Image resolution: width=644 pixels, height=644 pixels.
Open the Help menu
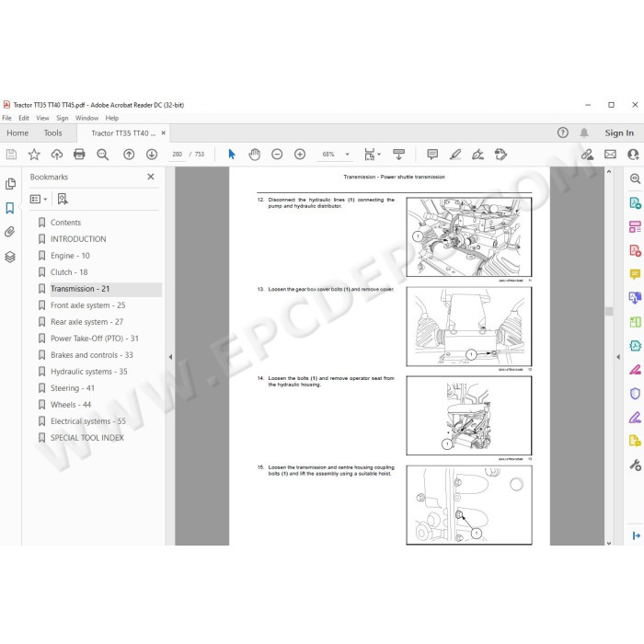(112, 119)
